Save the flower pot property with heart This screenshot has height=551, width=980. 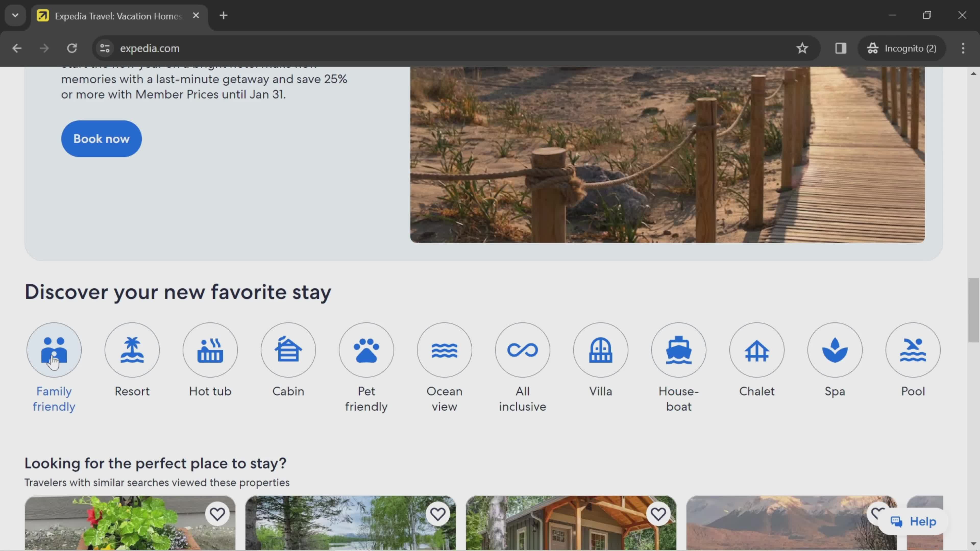[217, 514]
